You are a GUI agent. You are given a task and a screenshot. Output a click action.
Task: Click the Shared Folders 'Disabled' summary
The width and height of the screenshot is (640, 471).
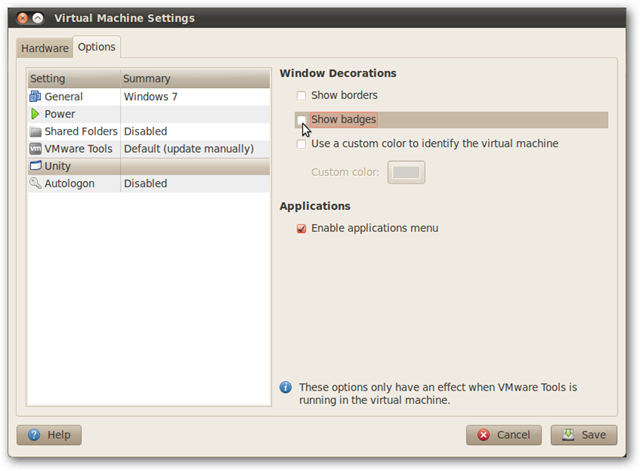point(145,131)
